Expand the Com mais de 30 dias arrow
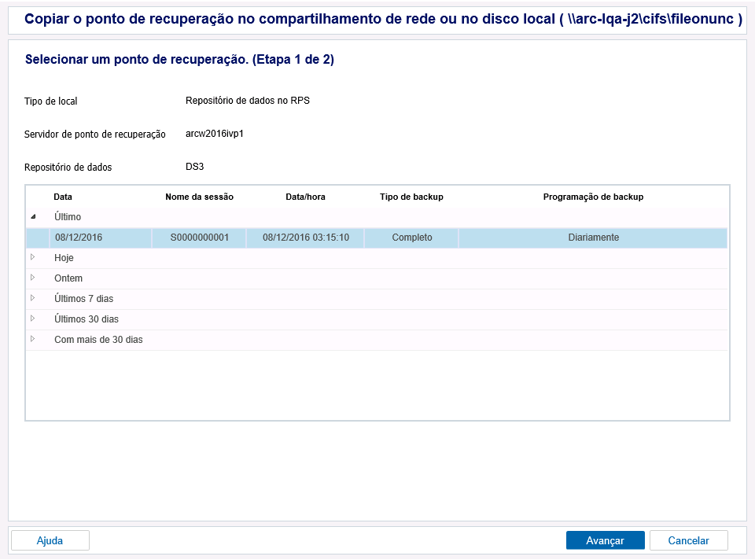This screenshot has height=560, width=755. (33, 339)
